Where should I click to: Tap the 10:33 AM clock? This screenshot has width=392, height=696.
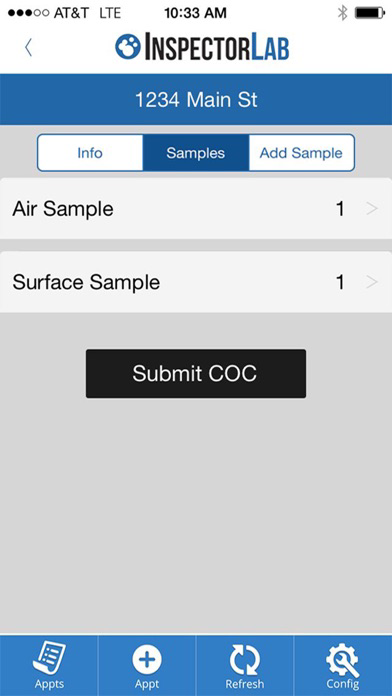(195, 13)
